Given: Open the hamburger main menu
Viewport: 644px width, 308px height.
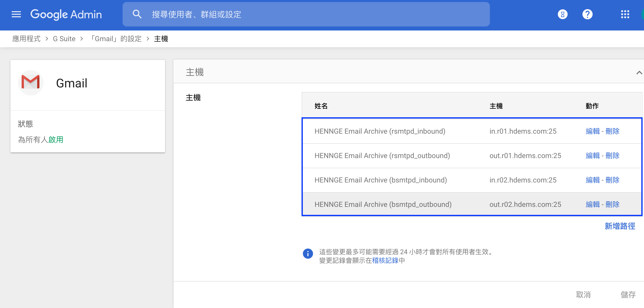Looking at the screenshot, I should pos(16,14).
